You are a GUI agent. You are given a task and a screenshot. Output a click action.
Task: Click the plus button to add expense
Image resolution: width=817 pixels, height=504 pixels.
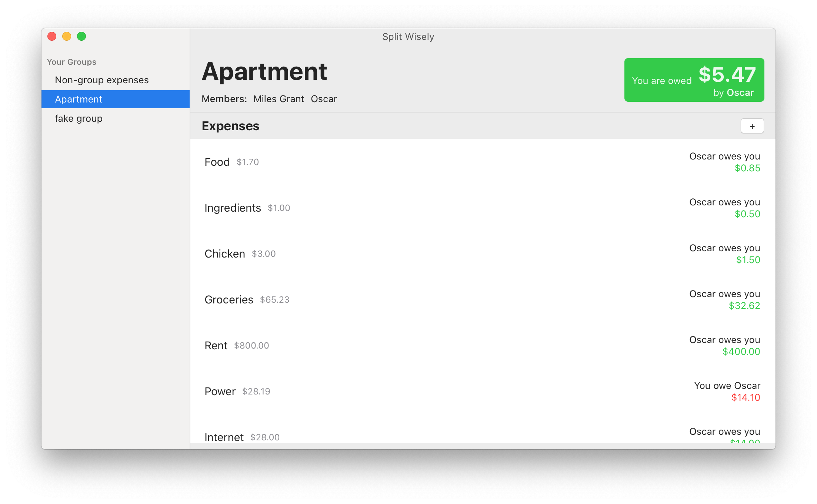click(752, 126)
